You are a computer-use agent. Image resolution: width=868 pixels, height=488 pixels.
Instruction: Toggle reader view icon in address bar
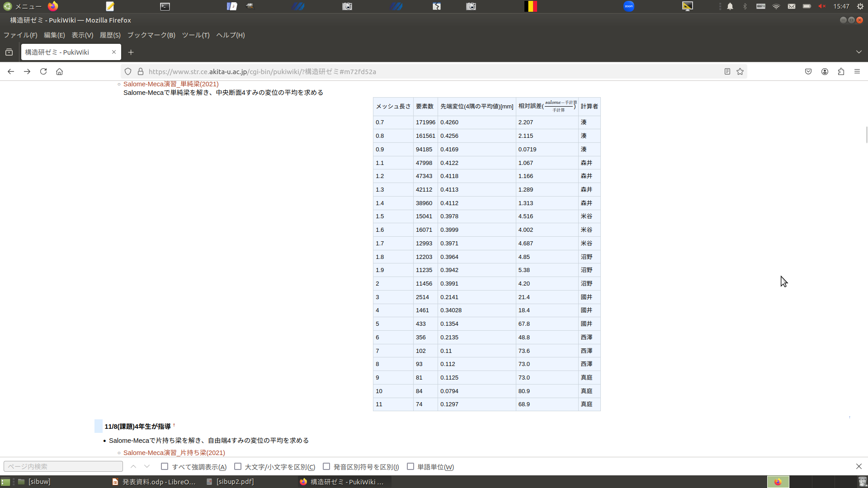tap(727, 71)
